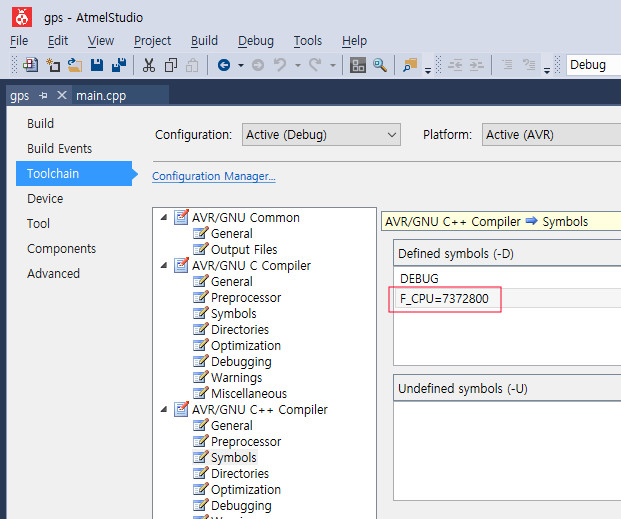Click the Redo toolbar icon
This screenshot has width=621, height=519.
[x=315, y=65]
